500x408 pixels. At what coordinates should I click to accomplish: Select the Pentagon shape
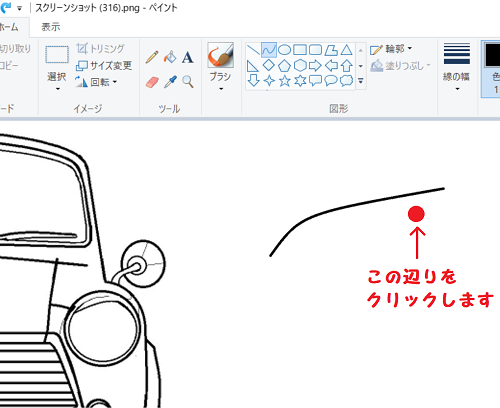pos(284,66)
